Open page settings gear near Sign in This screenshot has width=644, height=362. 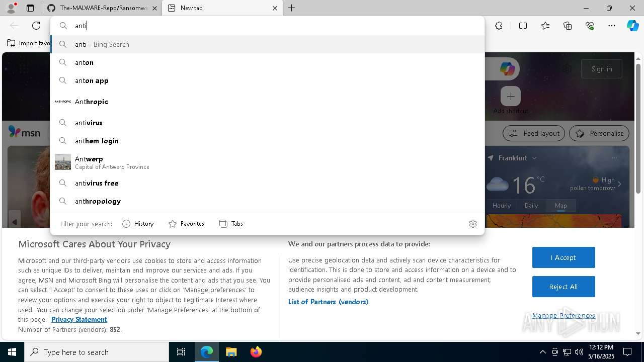[568, 69]
